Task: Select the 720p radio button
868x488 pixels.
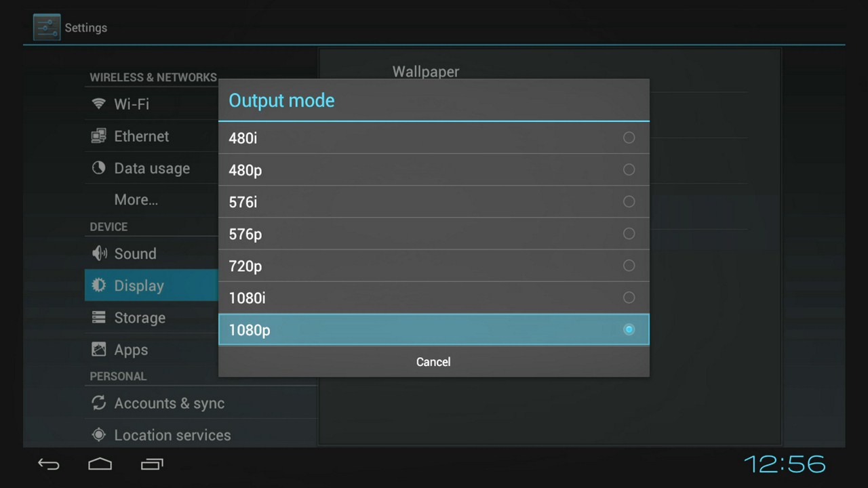Action: coord(629,266)
